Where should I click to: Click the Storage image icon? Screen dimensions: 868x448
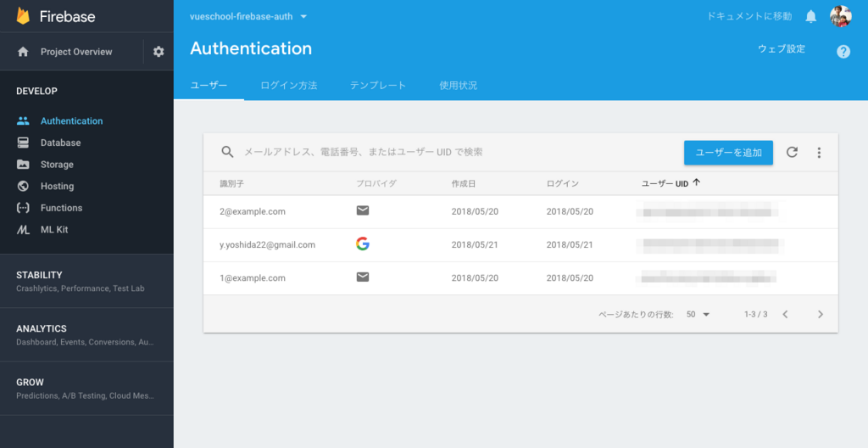pyautogui.click(x=23, y=164)
